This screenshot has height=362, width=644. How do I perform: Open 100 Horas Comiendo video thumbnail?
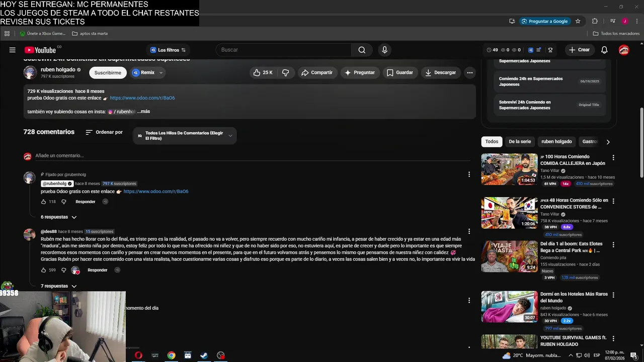point(509,169)
